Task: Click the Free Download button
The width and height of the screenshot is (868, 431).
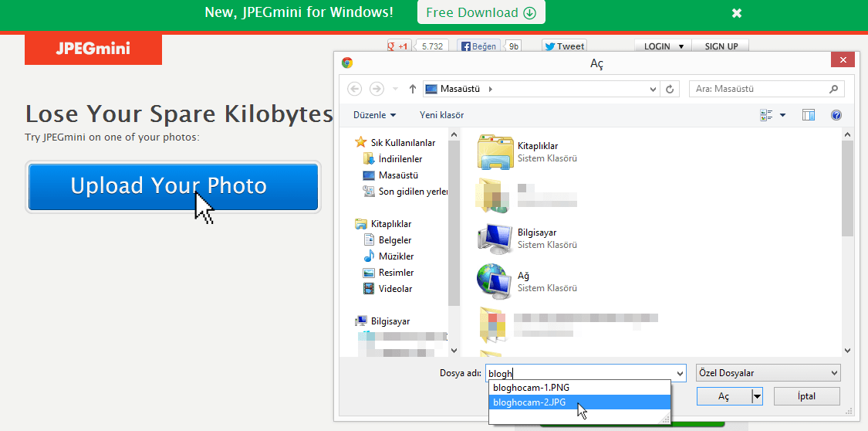Action: (x=481, y=12)
